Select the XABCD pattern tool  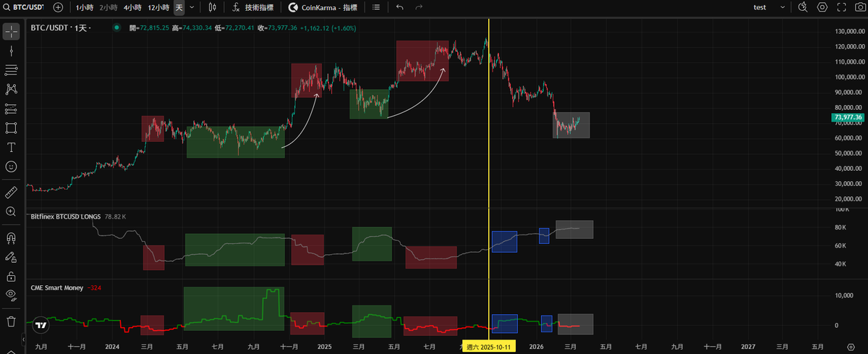coord(12,89)
